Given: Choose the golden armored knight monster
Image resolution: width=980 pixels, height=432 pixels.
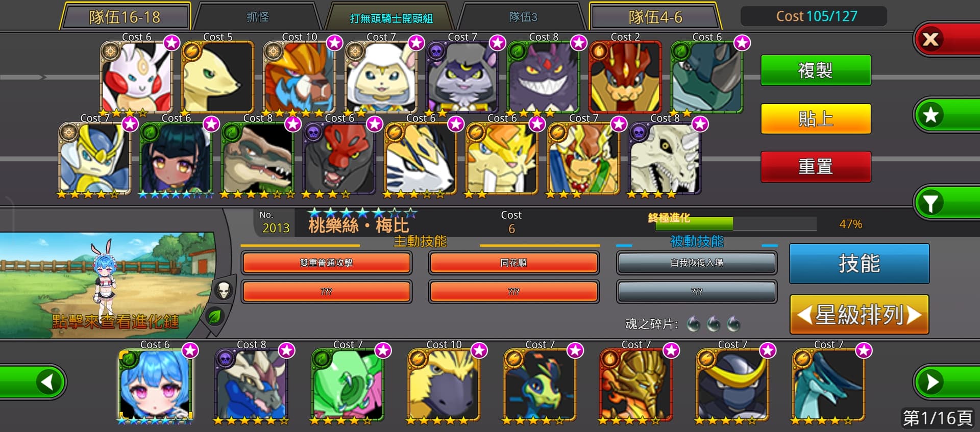Looking at the screenshot, I should point(636,384).
